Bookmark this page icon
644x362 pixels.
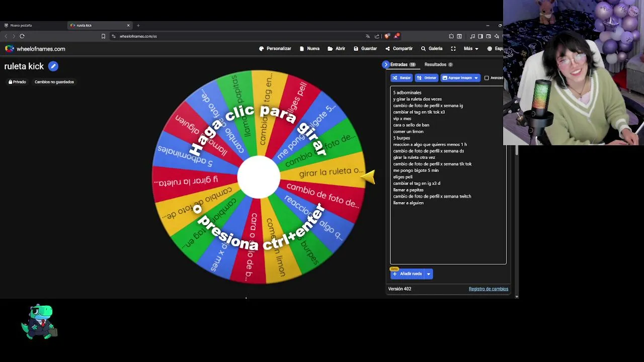pos(103,36)
